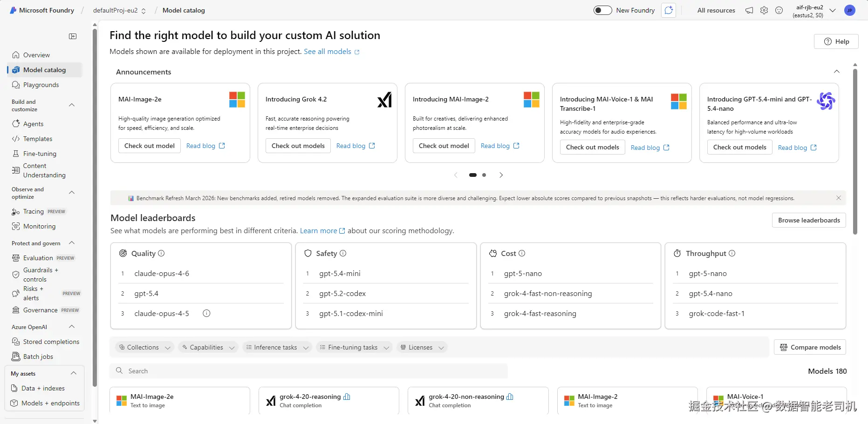Toggle the New Foundry switch
This screenshot has height=424, width=868.
(602, 10)
